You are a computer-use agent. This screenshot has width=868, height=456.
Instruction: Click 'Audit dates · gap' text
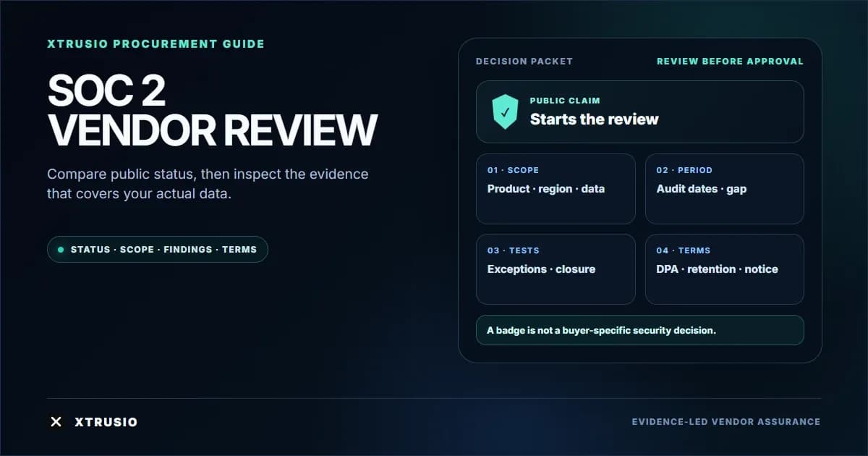[x=702, y=189]
